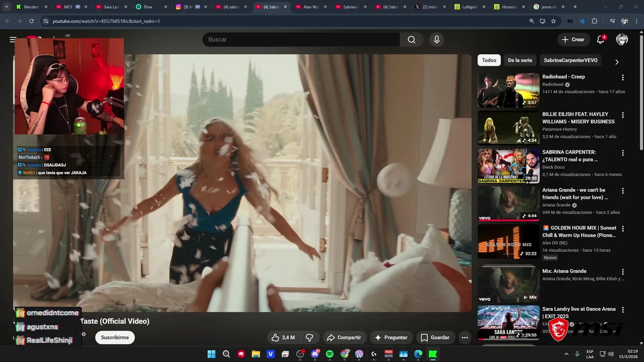Reload the page
644x362 pixels.
(31, 21)
